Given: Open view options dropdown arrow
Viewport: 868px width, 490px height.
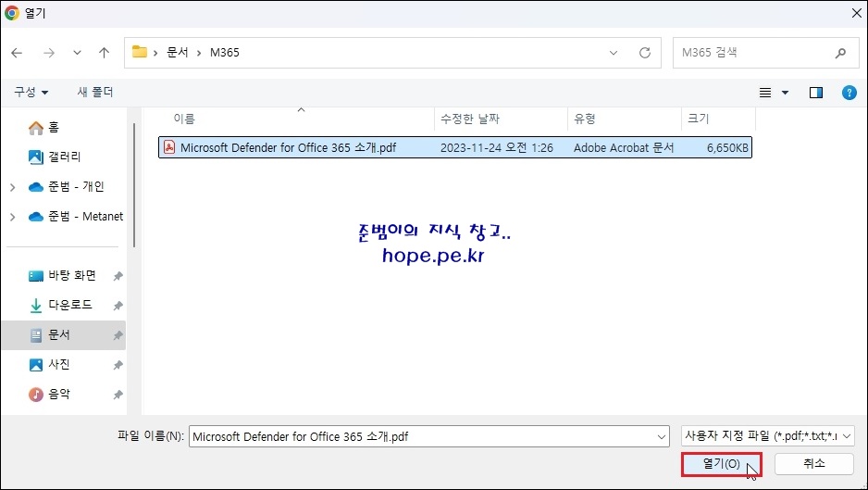Looking at the screenshot, I should pyautogui.click(x=785, y=93).
